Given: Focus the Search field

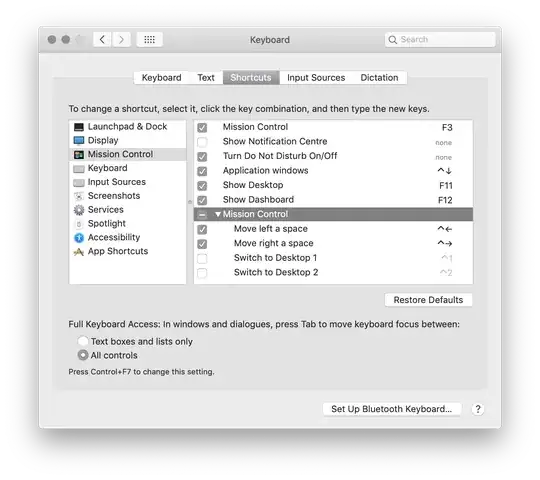Looking at the screenshot, I should coord(440,40).
